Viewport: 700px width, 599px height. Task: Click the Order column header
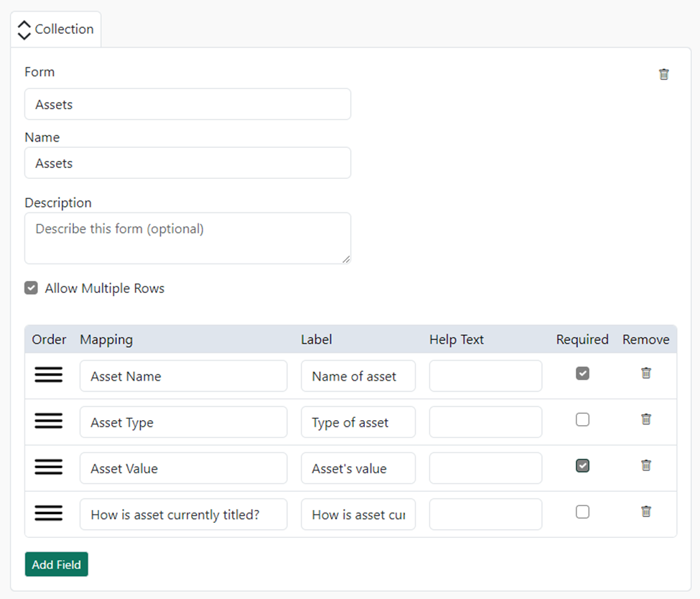(49, 340)
